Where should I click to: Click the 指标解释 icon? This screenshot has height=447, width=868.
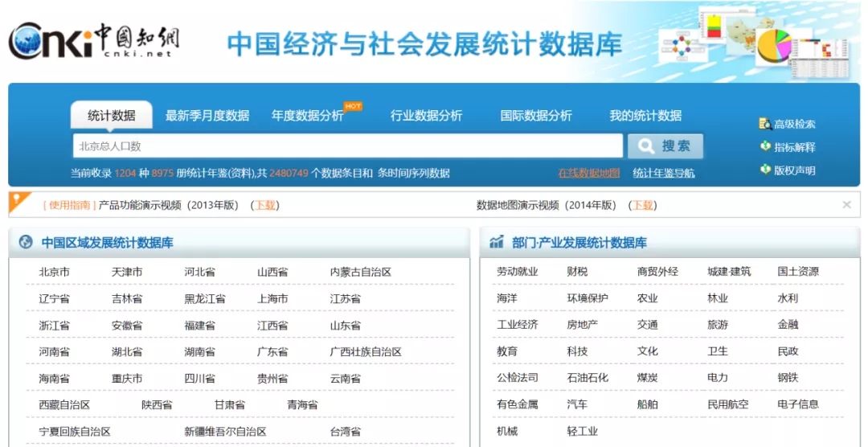(766, 147)
